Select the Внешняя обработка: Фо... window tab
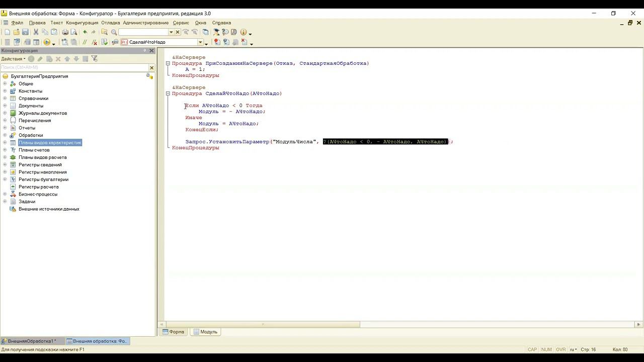The height and width of the screenshot is (362, 644). 98,341
